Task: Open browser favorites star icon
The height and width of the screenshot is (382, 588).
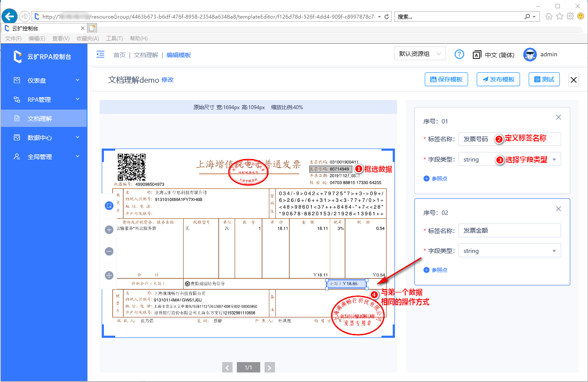Action: point(559,16)
